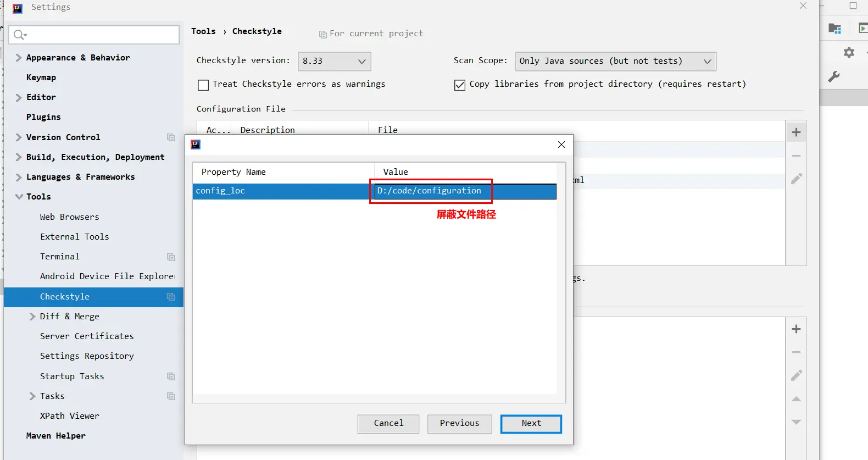Open Plugins settings

(x=43, y=117)
